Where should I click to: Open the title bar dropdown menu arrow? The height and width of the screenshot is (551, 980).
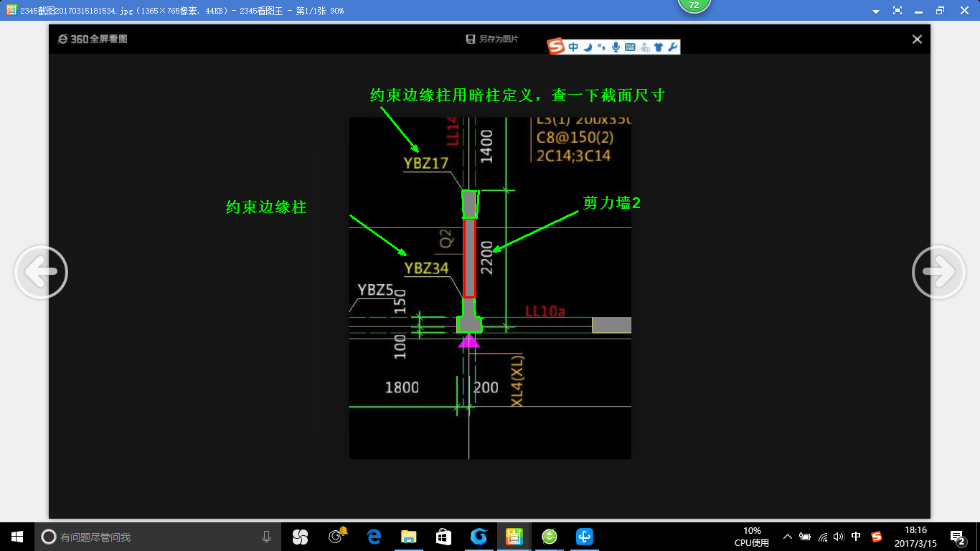click(875, 11)
